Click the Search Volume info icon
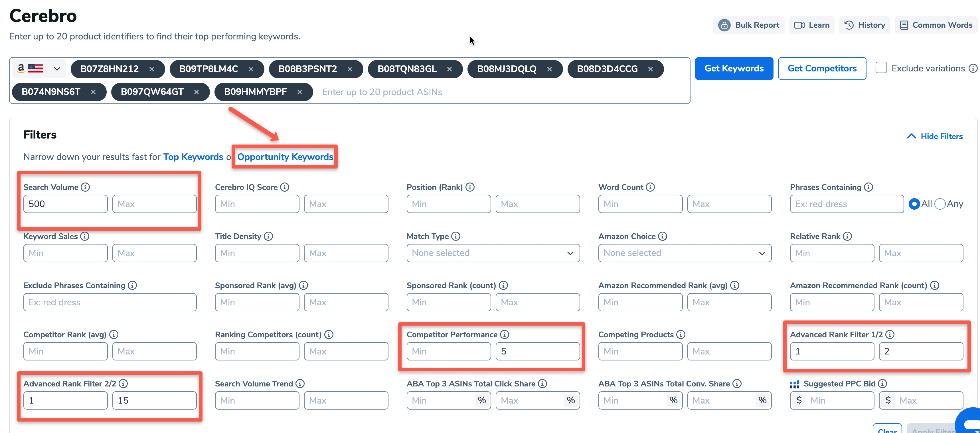The width and height of the screenshot is (980, 433). coord(85,187)
